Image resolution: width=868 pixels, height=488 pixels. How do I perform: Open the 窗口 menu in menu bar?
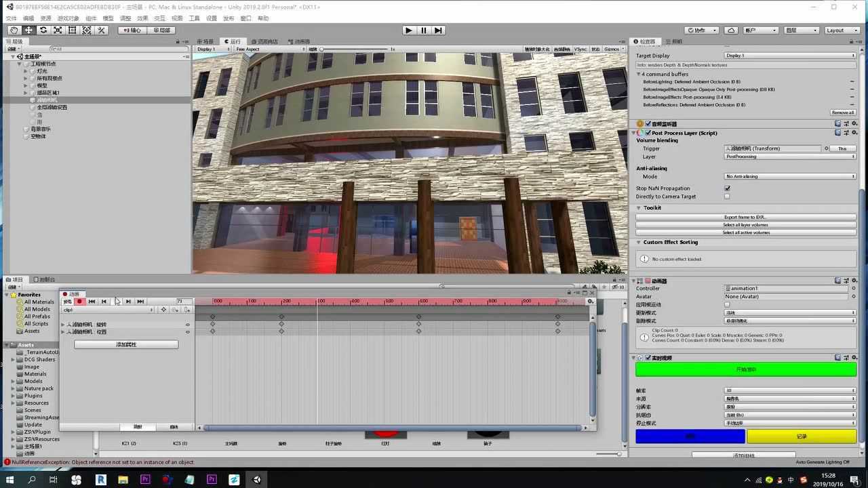[x=246, y=18]
